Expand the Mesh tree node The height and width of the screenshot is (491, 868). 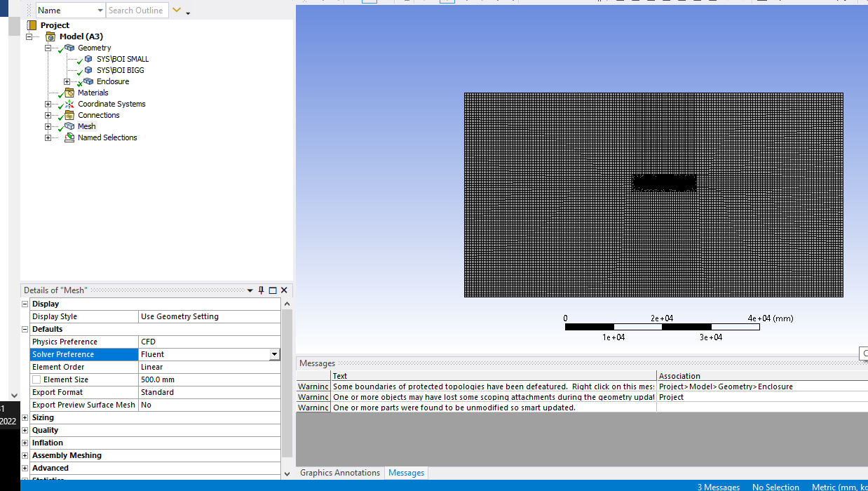click(x=48, y=126)
